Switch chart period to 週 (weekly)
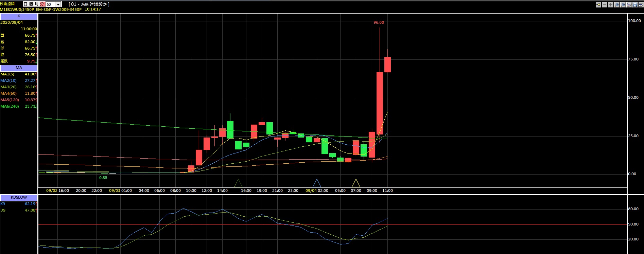Screen dimensions: 644x254 tap(31, 4)
